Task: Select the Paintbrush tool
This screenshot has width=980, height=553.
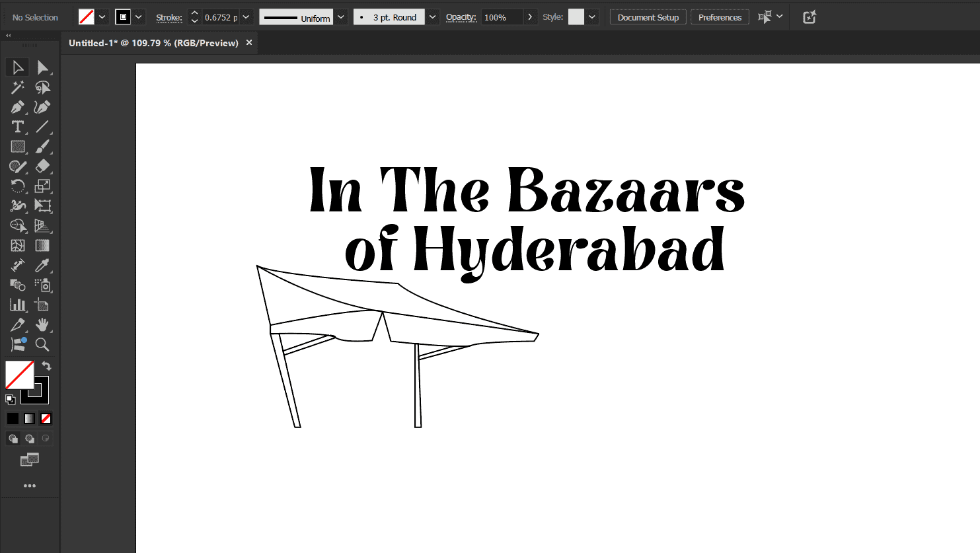Action: click(x=42, y=147)
